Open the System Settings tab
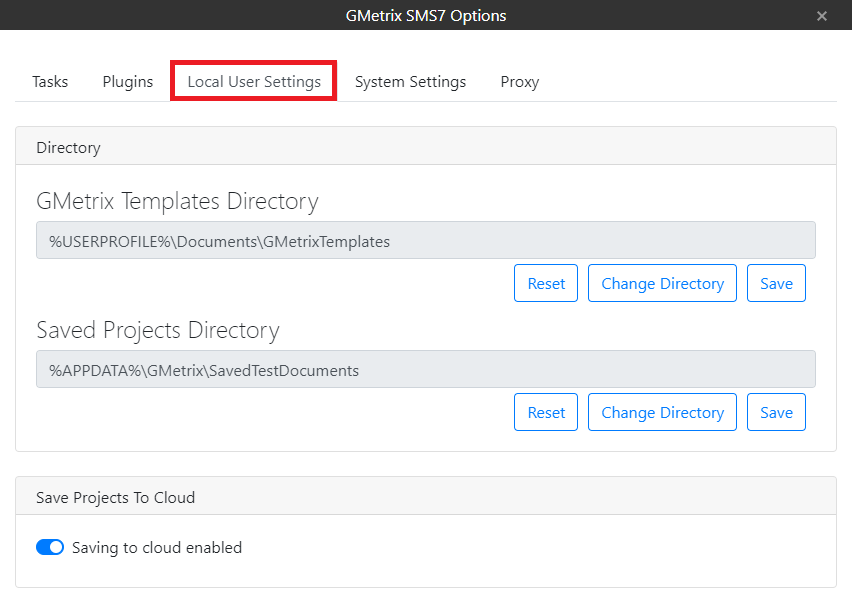852x602 pixels. point(410,81)
